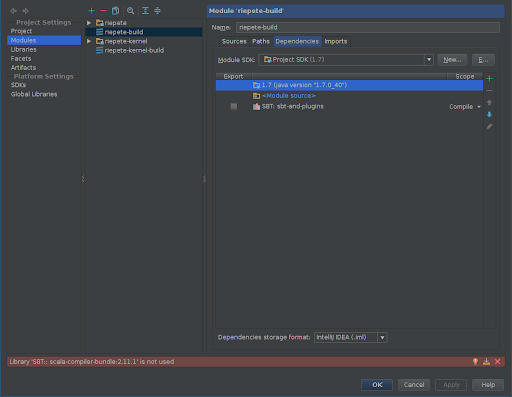Dismiss the unused library warning

(497, 362)
